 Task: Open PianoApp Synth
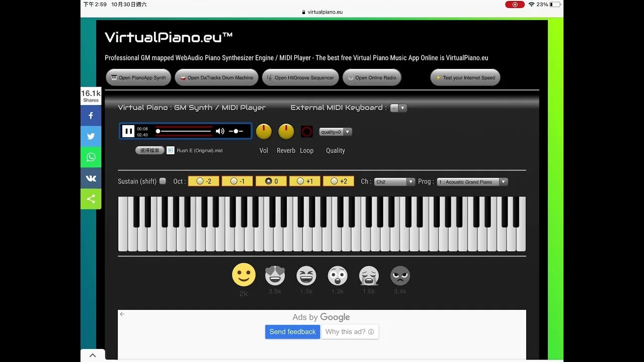(138, 77)
